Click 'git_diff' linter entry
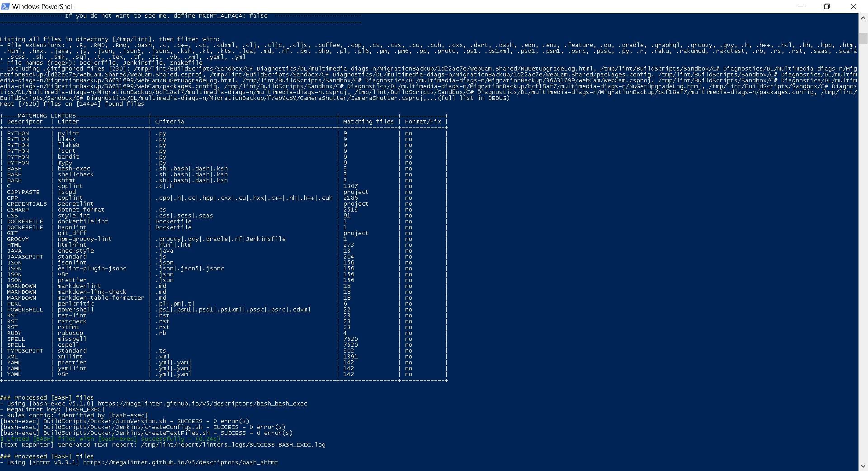 pyautogui.click(x=72, y=233)
